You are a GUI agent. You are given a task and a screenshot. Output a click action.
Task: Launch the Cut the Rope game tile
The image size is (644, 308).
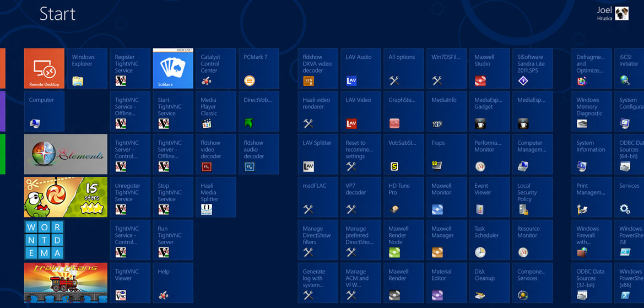click(x=66, y=197)
